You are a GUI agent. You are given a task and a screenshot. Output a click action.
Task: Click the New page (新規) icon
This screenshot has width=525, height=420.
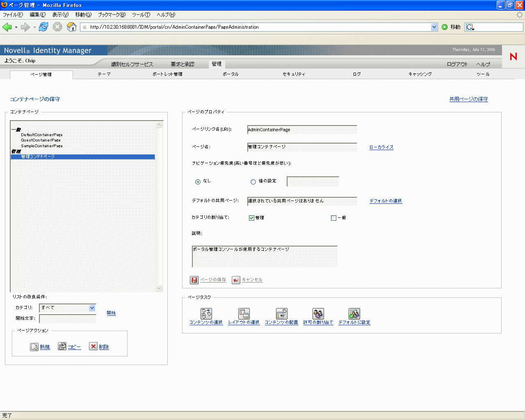(x=34, y=347)
